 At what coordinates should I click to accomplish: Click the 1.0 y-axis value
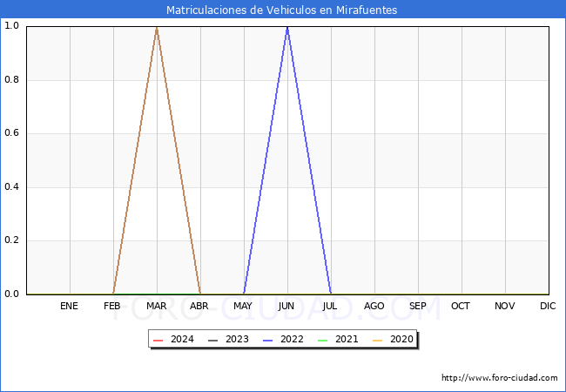(x=11, y=26)
